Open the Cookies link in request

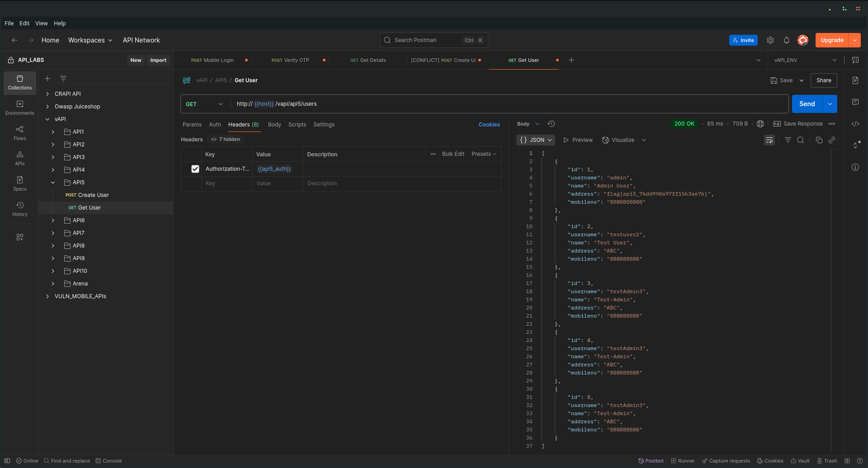tap(489, 125)
